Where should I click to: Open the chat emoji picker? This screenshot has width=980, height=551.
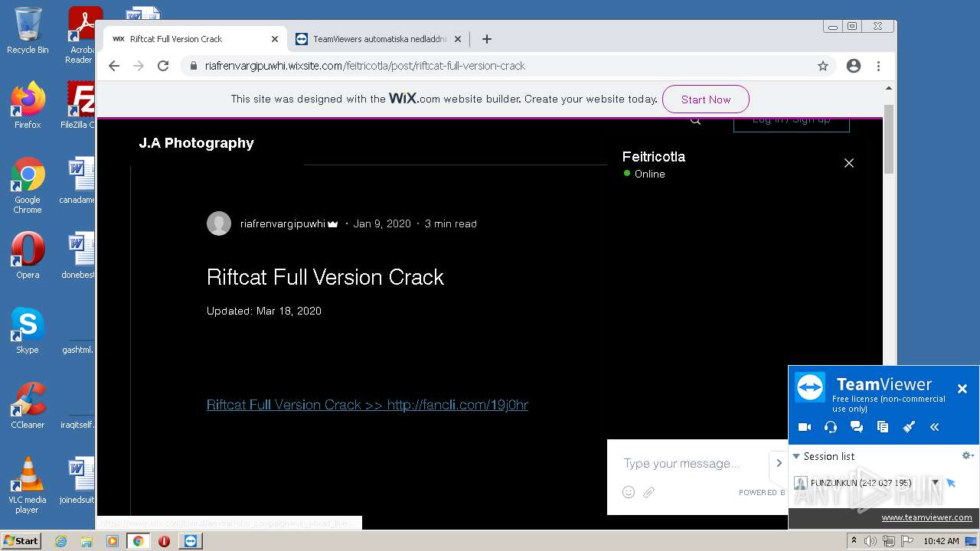point(629,492)
